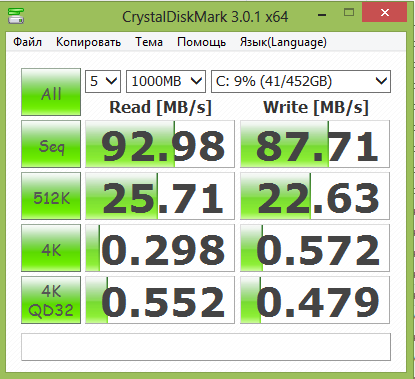The height and width of the screenshot is (379, 415).
Task: Click the Seq write result 87.71
Action: point(315,144)
